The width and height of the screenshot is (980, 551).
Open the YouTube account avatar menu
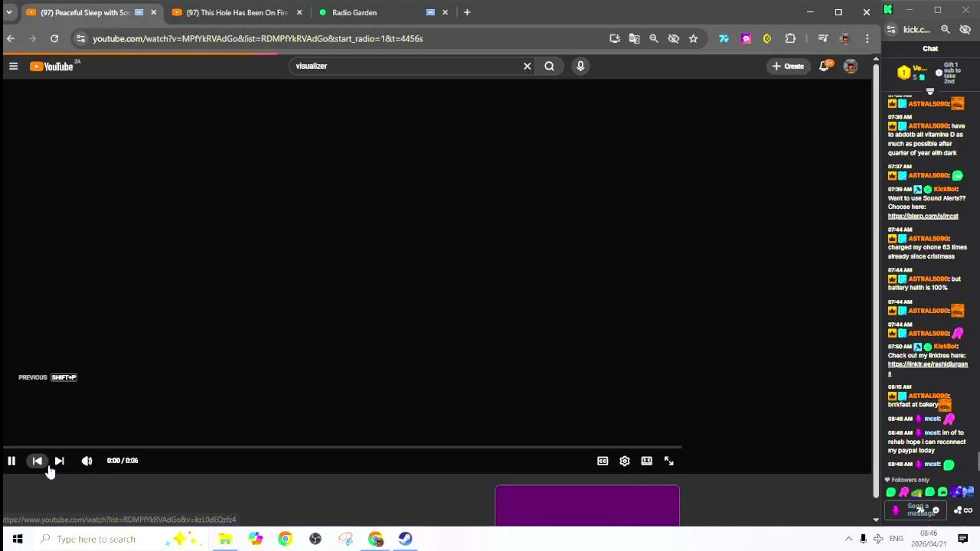coord(851,67)
